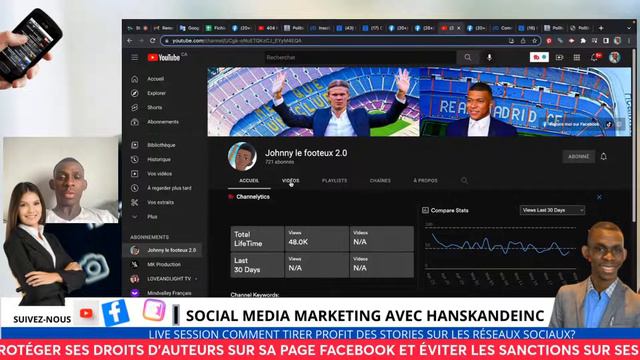Click the YouTube logo
The height and width of the screenshot is (360, 640).
[164, 58]
